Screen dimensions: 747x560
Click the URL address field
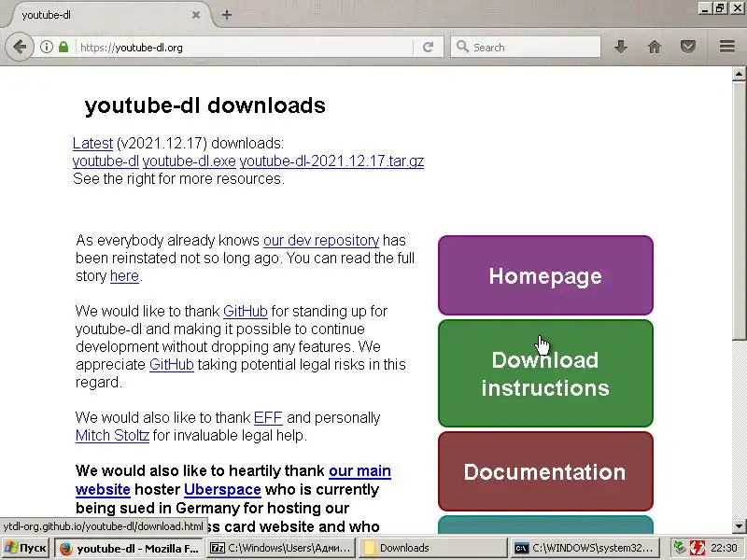coord(245,48)
